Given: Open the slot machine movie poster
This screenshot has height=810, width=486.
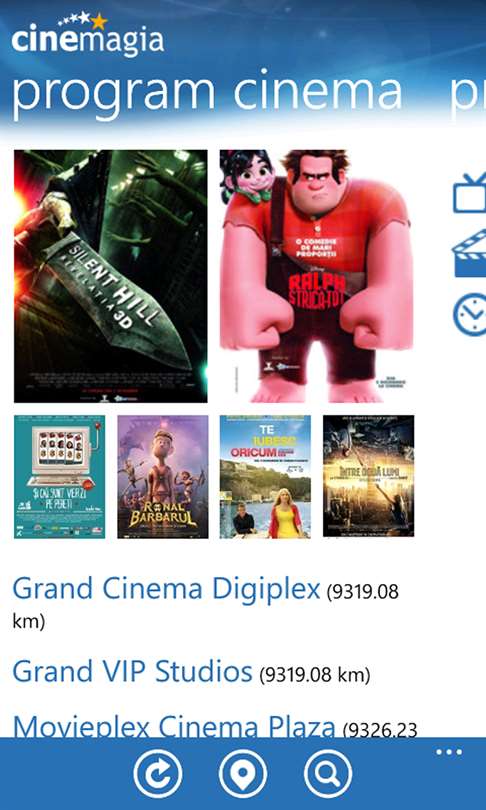Looking at the screenshot, I should pos(59,476).
